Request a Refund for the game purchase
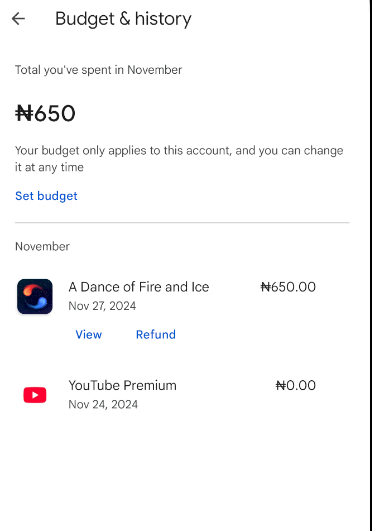This screenshot has width=372, height=531. [x=156, y=335]
